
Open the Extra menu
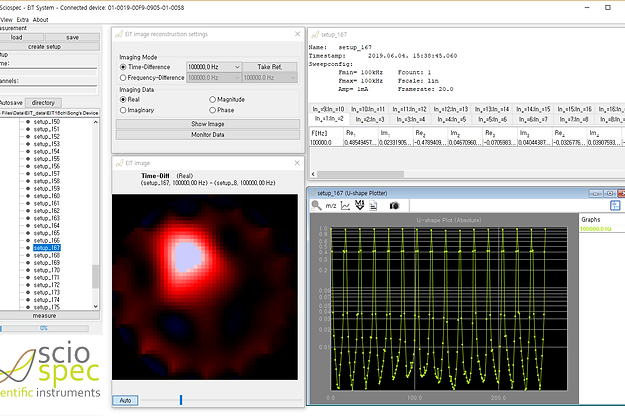[x=22, y=19]
